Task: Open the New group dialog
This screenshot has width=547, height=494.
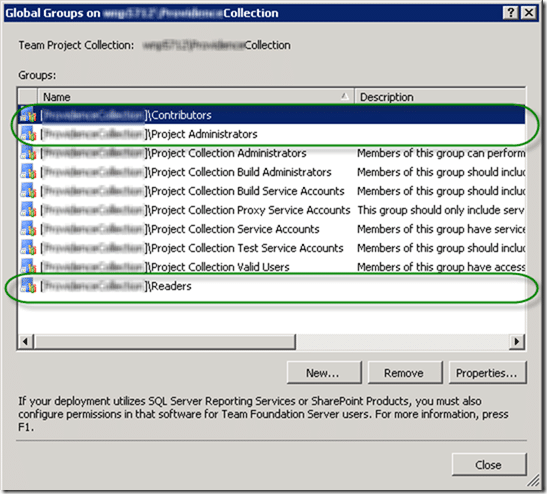Action: pos(324,373)
